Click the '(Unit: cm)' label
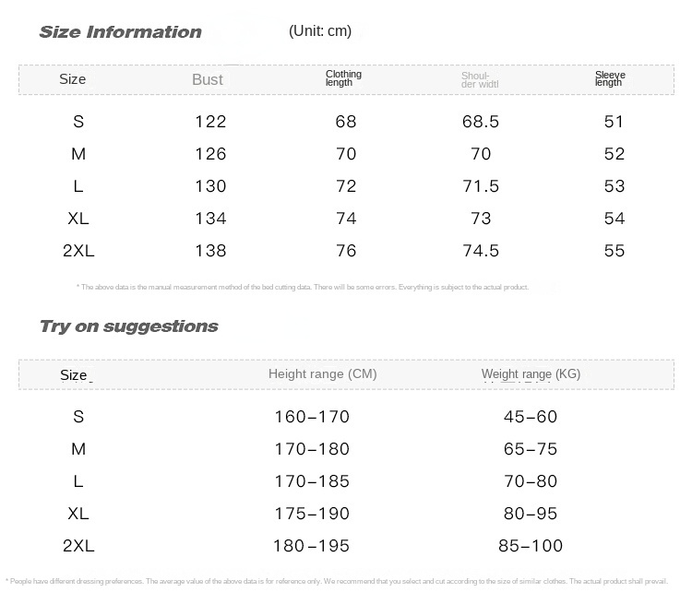Image resolution: width=692 pixels, height=616 pixels. (x=320, y=30)
